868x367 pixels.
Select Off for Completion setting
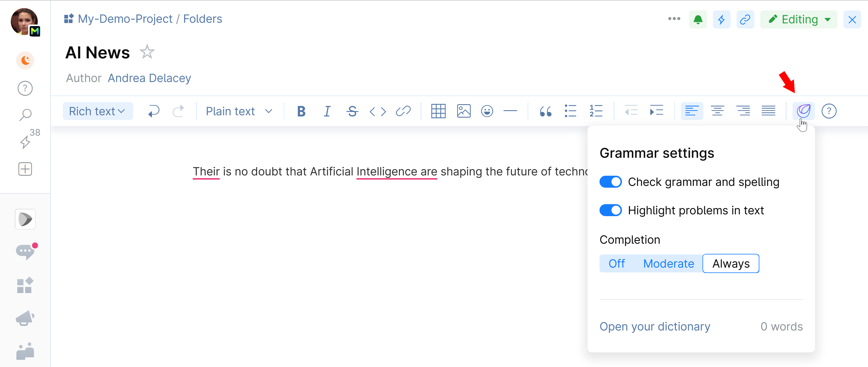[616, 263]
